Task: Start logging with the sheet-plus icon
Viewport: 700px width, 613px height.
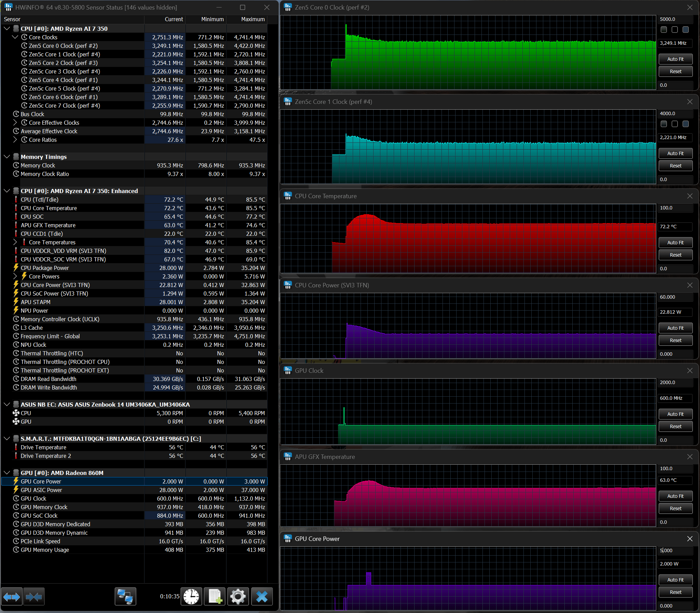Action: (215, 597)
